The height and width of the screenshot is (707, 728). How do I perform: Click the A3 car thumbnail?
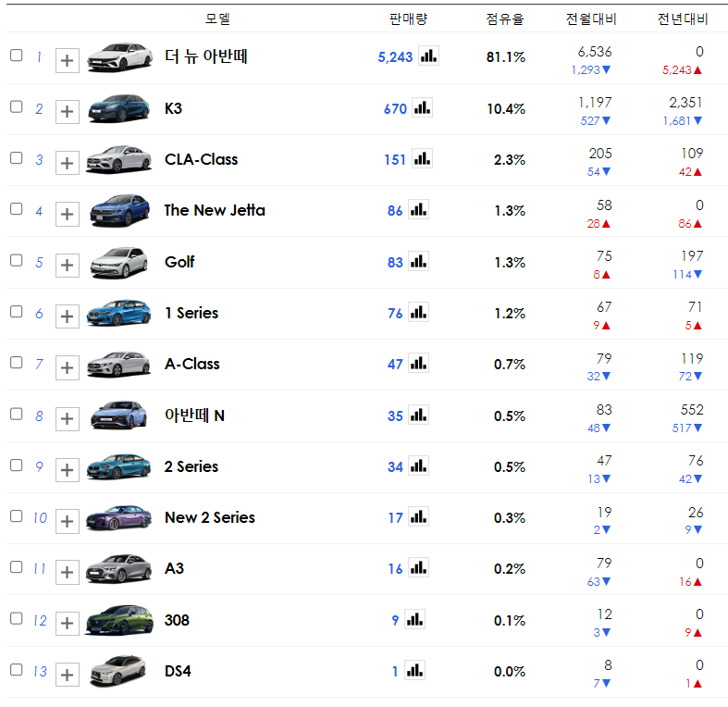[x=118, y=568]
